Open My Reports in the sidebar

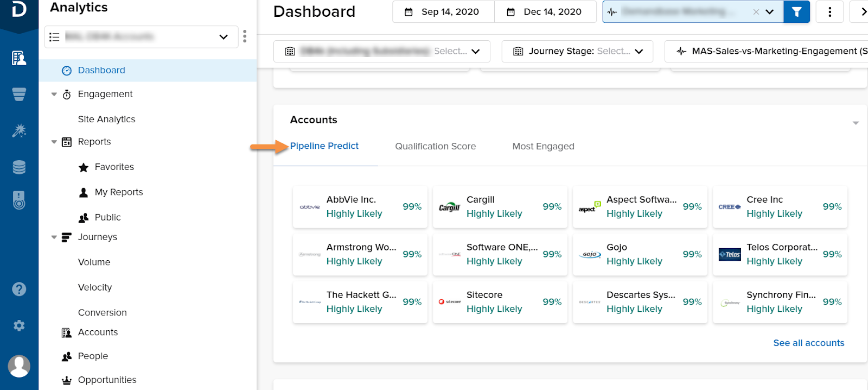click(x=119, y=192)
